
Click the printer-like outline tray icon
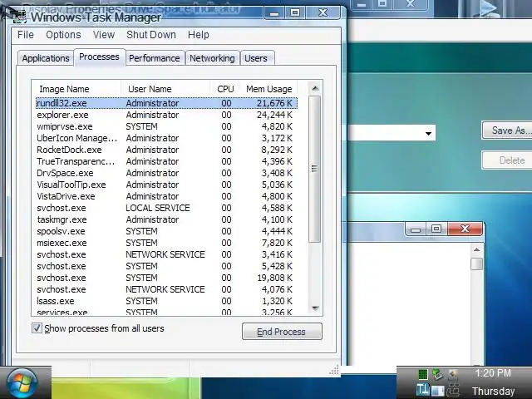point(453,390)
